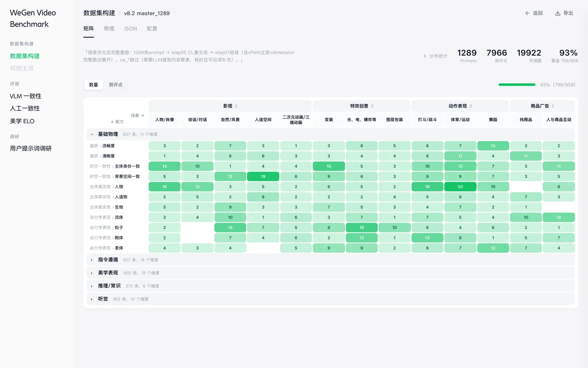Screen dimensions: 588x368
Task: Open the 明细 tab
Action: (109, 29)
